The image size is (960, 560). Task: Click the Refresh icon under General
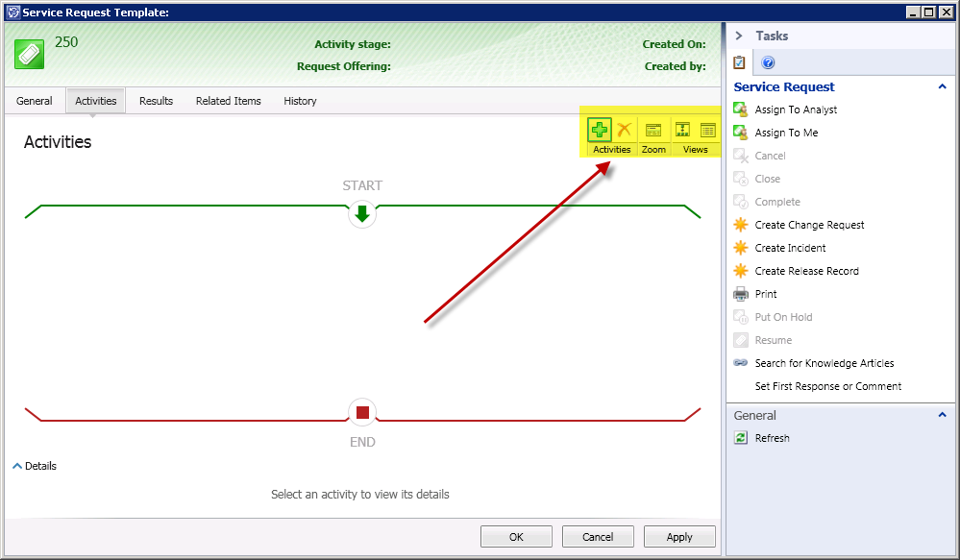pyautogui.click(x=741, y=438)
